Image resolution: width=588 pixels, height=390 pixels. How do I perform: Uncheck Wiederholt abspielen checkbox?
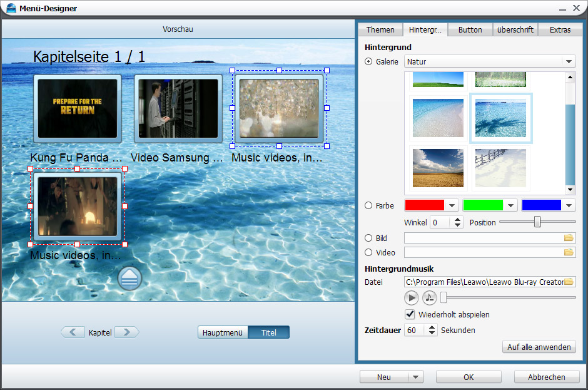click(x=410, y=314)
